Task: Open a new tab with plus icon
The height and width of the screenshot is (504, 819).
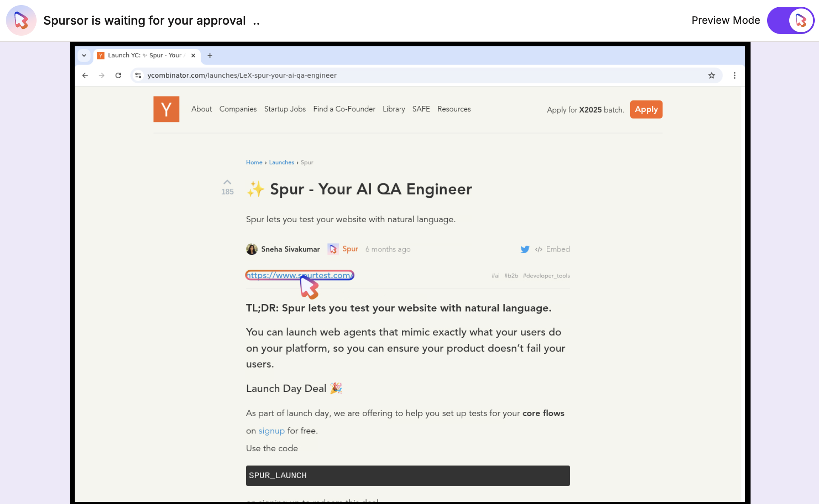Action: [210, 56]
